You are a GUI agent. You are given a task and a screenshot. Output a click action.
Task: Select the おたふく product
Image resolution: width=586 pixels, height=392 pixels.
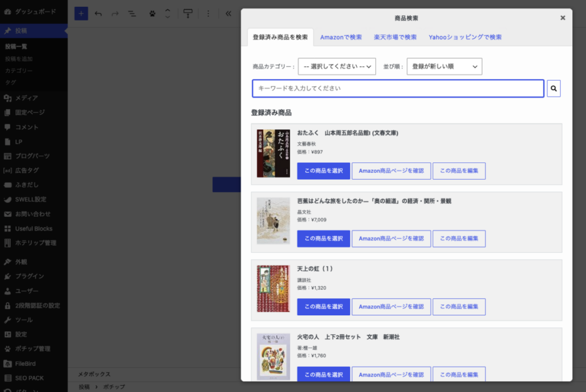[324, 171]
